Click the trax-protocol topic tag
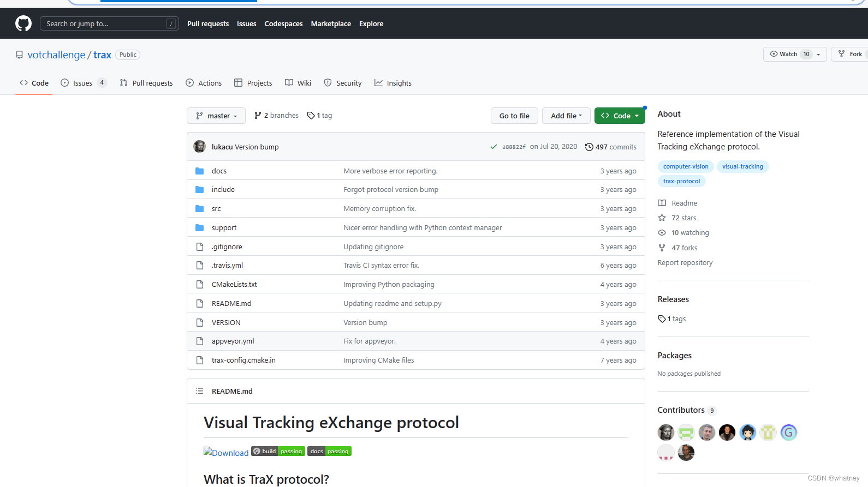 tap(681, 181)
